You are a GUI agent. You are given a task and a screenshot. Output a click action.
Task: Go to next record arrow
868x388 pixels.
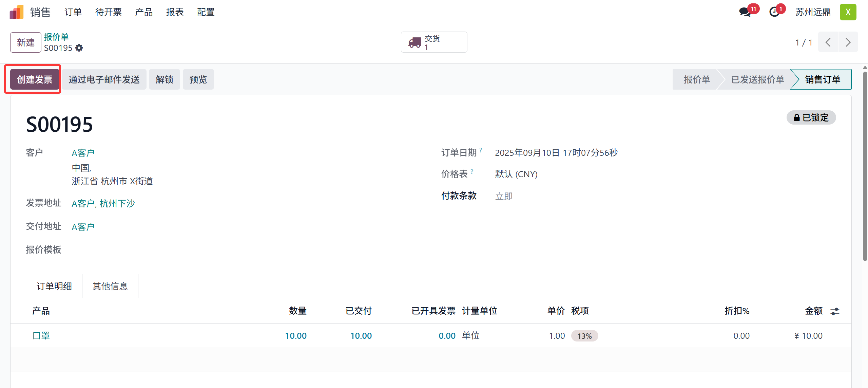(x=848, y=42)
